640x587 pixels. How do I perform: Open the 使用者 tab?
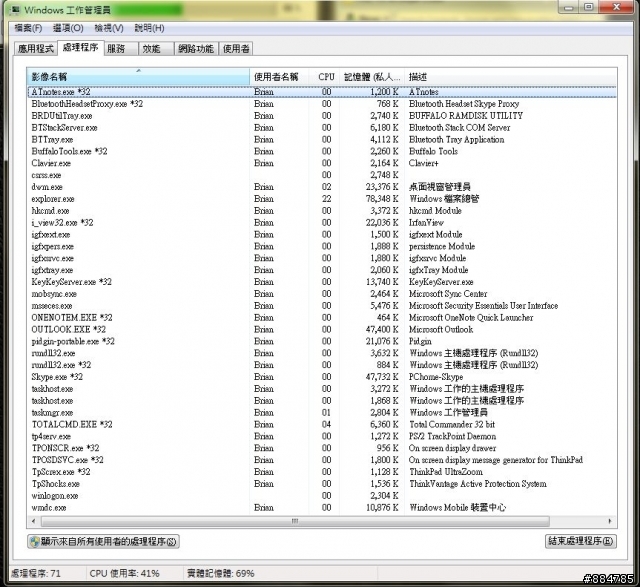(x=236, y=49)
